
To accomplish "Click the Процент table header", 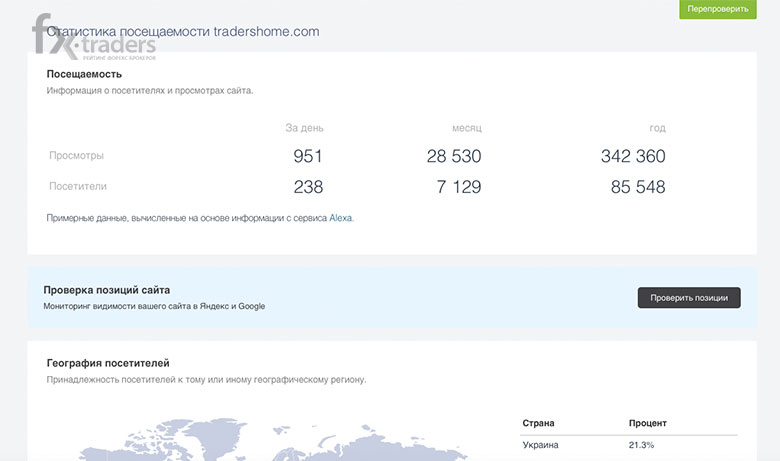I will pos(648,423).
